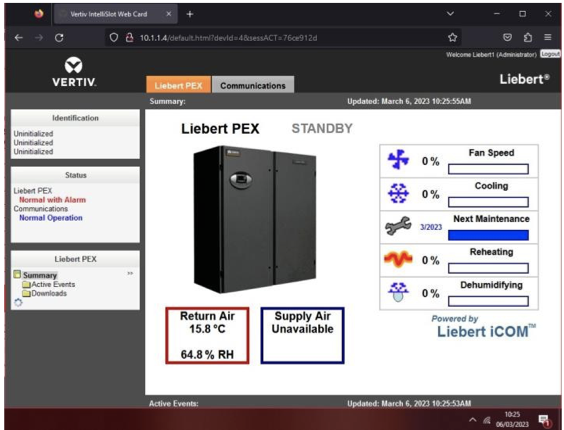The width and height of the screenshot is (564, 430).
Task: Show hidden system tray icons
Action: tap(473, 420)
